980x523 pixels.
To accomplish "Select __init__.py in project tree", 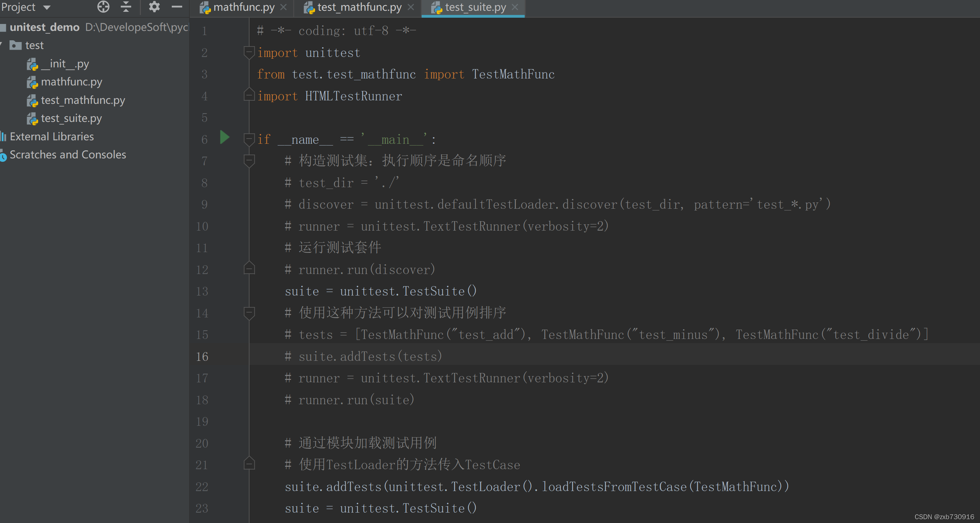I will tap(65, 64).
